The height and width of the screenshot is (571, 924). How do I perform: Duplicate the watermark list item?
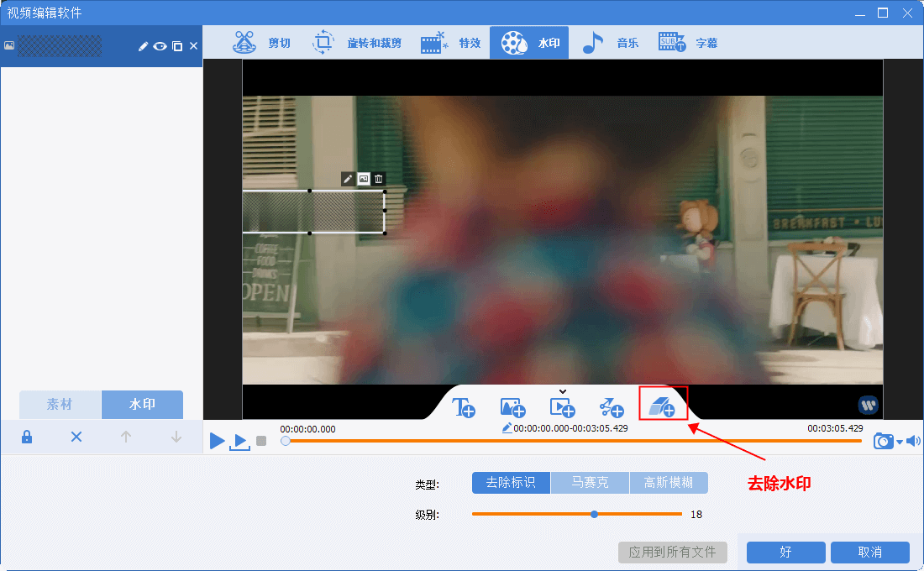[x=177, y=46]
